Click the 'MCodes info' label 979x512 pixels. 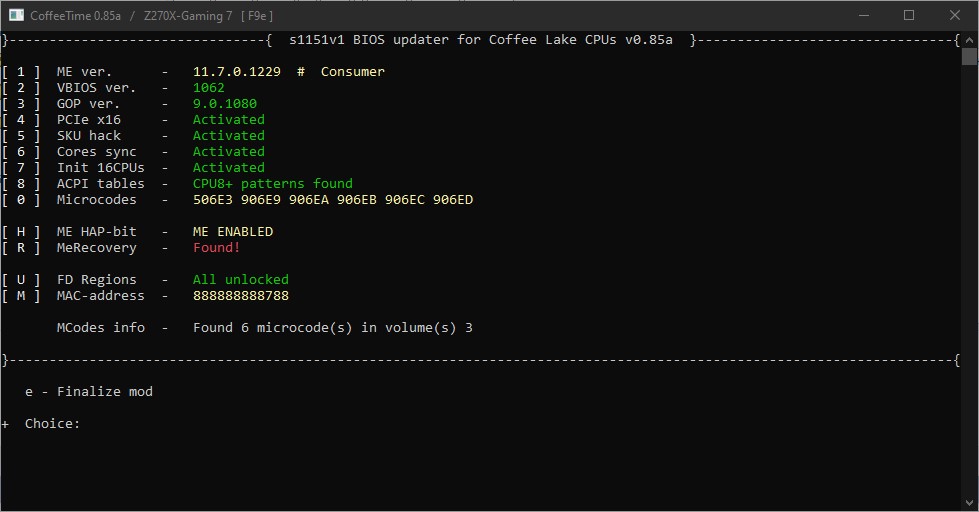point(101,328)
